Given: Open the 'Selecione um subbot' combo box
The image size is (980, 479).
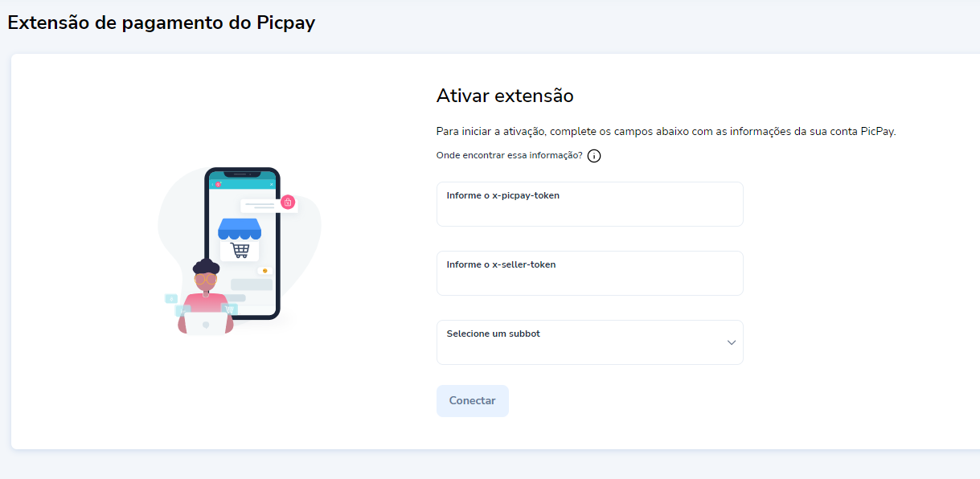Looking at the screenshot, I should [579, 342].
